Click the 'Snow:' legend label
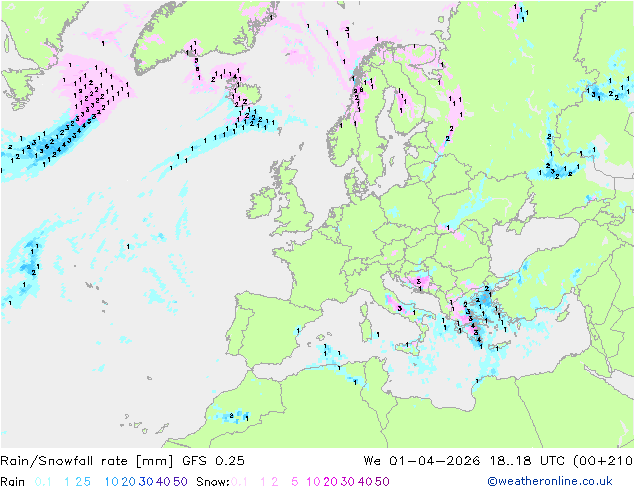This screenshot has width=634, height=490. [x=213, y=482]
